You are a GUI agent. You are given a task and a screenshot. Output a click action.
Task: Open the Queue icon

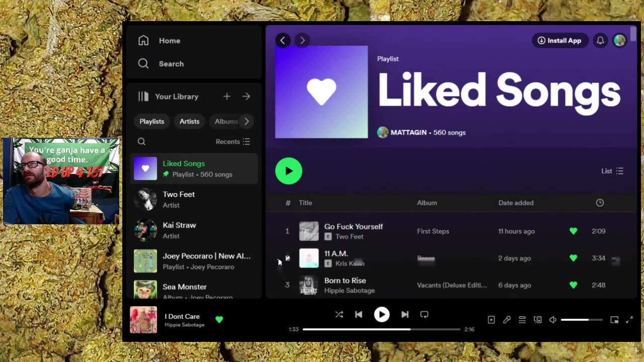point(522,320)
